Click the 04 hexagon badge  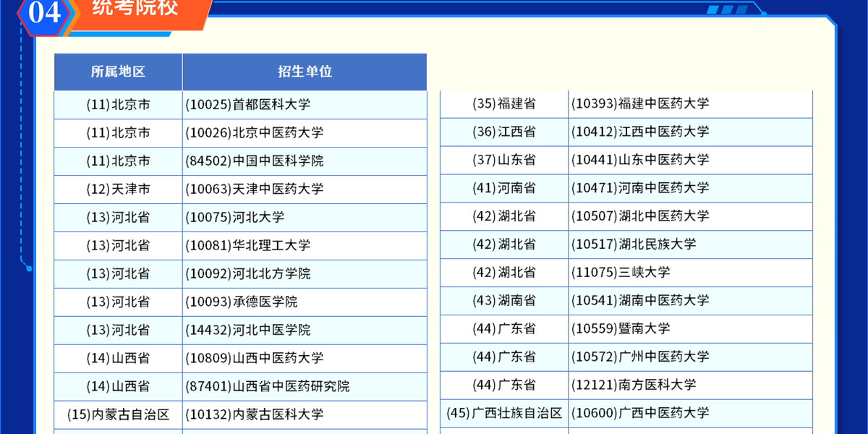pyautogui.click(x=44, y=13)
